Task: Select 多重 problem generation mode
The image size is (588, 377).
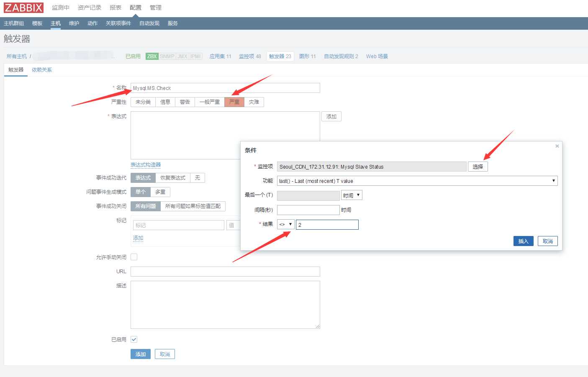Action: click(160, 192)
